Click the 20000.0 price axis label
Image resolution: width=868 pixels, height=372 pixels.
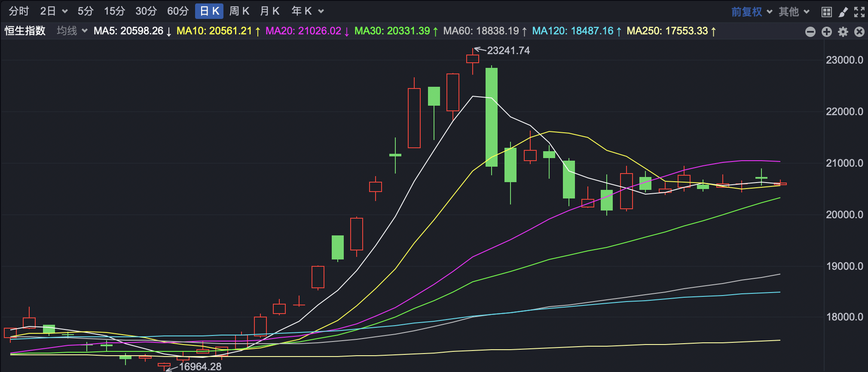click(x=844, y=215)
